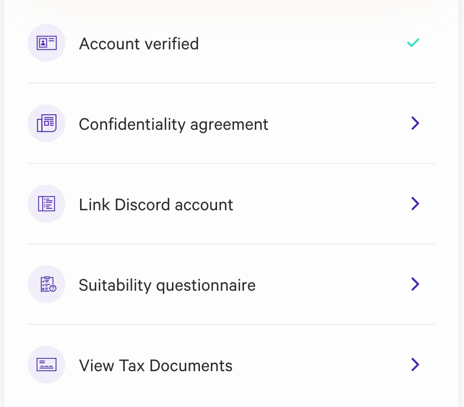Click the clipboard checklist icon for Suitability questionnaire

point(46,284)
